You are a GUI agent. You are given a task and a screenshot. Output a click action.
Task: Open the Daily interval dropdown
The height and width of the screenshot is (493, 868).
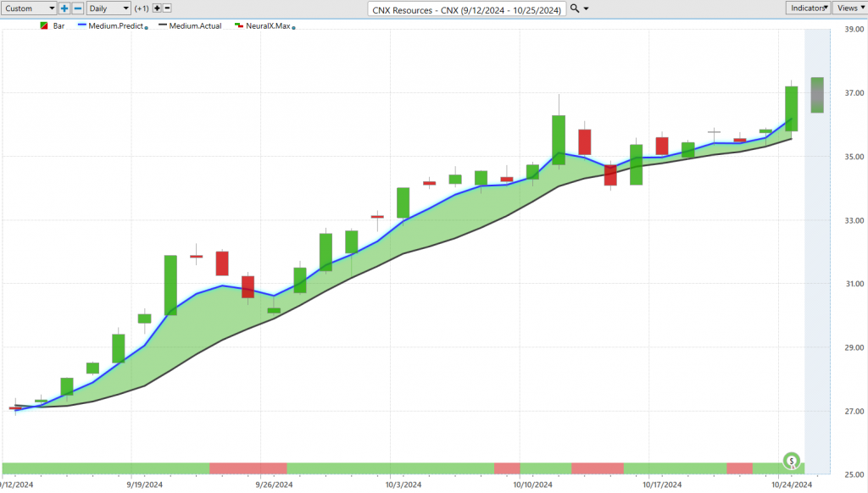click(108, 8)
